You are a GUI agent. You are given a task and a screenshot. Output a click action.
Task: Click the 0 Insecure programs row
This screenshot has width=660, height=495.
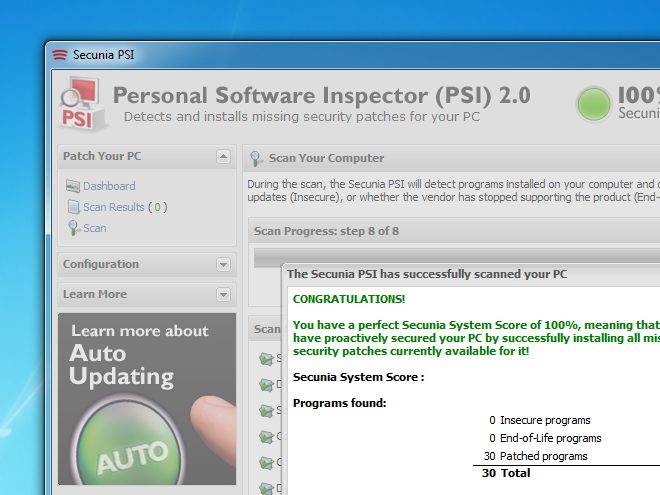pos(540,420)
